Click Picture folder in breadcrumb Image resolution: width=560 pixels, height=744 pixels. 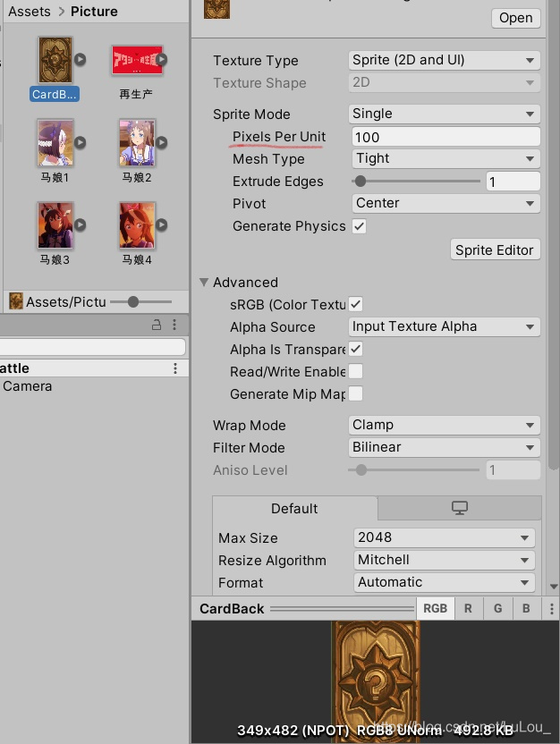(x=94, y=12)
